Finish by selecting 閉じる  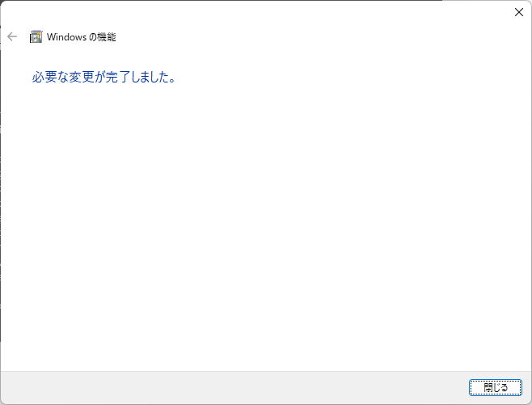[496, 387]
